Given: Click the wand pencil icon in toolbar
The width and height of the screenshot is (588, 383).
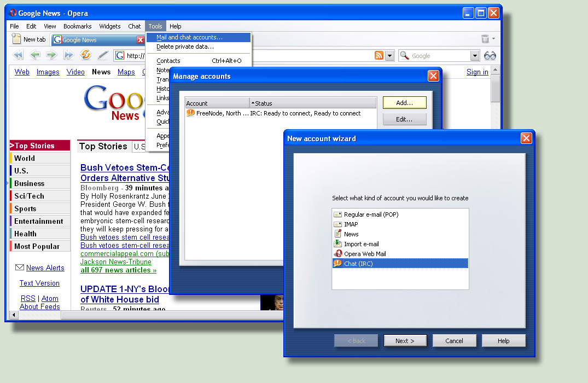Looking at the screenshot, I should pos(103,55).
